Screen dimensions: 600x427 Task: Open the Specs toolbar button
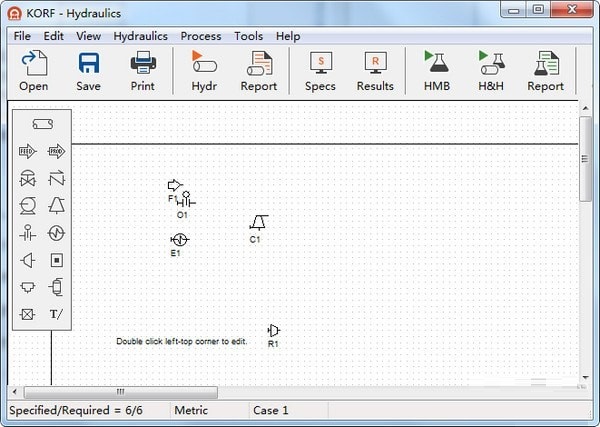click(320, 71)
